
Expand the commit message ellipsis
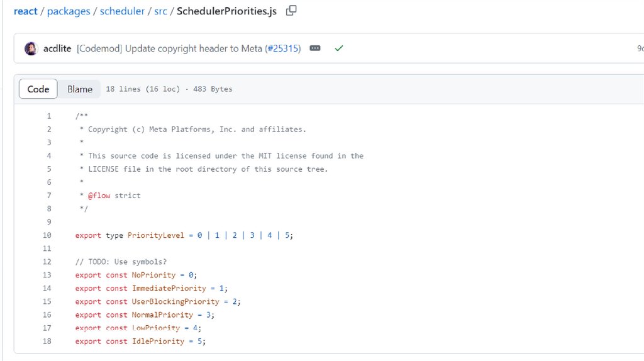315,48
